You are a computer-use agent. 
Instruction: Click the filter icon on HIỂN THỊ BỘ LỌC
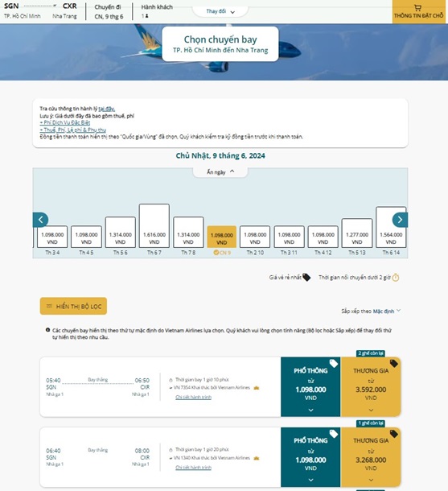[49, 306]
